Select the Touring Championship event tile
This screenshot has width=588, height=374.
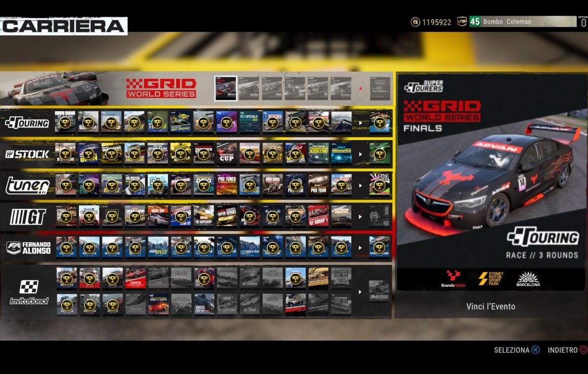341,122
